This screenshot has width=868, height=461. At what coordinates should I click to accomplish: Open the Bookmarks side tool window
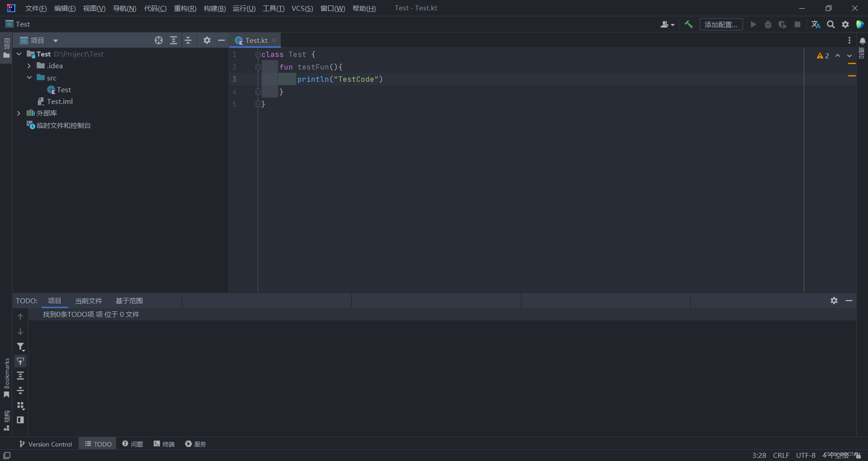pos(6,378)
